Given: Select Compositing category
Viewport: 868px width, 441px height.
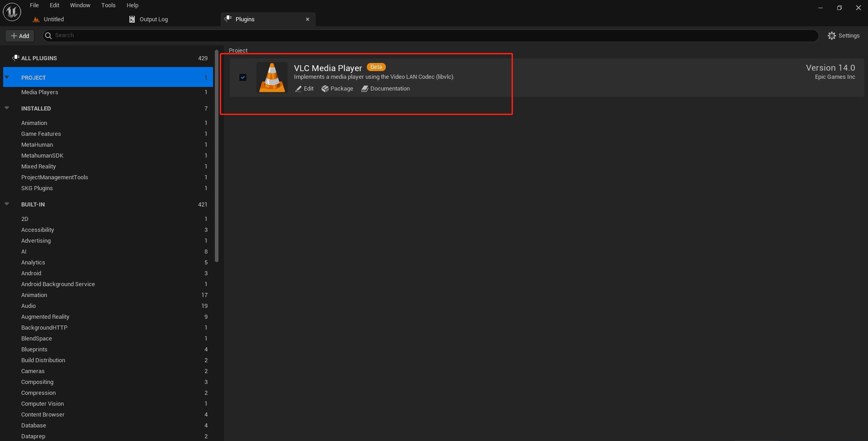Looking at the screenshot, I should [x=108, y=382].
